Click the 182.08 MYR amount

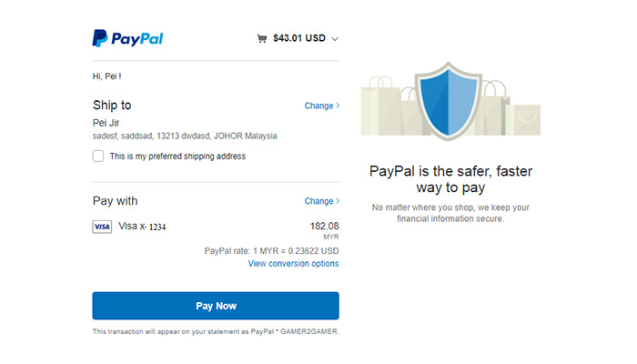(324, 230)
